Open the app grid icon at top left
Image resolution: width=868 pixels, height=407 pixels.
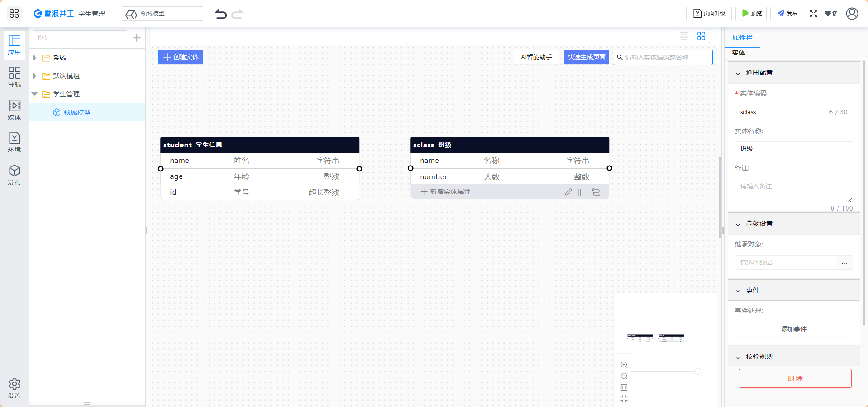click(x=15, y=14)
